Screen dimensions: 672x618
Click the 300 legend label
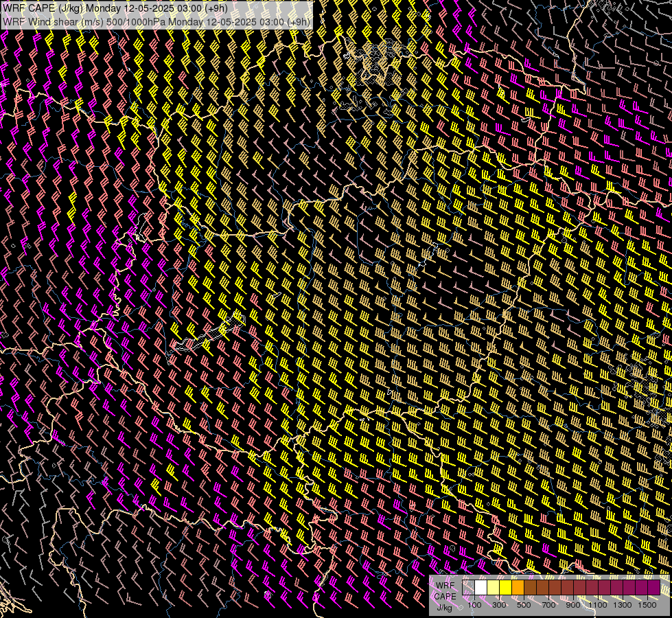(x=499, y=605)
